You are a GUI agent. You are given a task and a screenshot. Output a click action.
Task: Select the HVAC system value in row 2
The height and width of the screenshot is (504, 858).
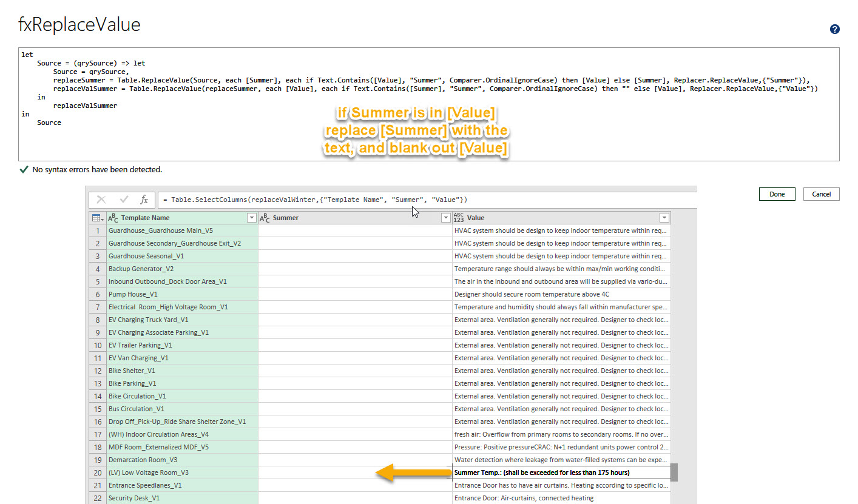(x=561, y=243)
